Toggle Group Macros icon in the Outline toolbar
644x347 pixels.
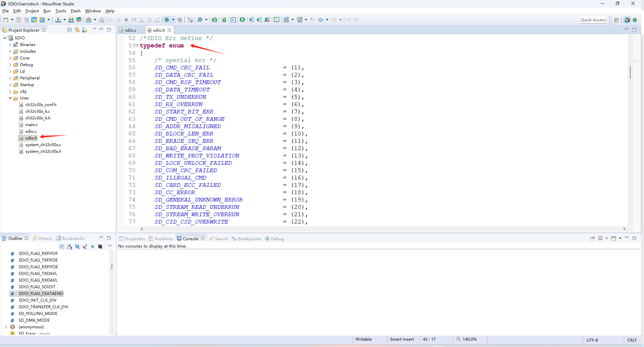(x=100, y=247)
